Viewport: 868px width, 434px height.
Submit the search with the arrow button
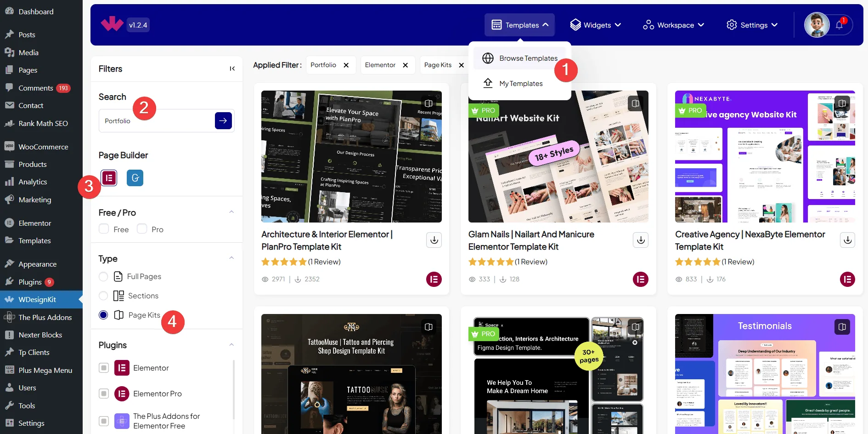(223, 120)
